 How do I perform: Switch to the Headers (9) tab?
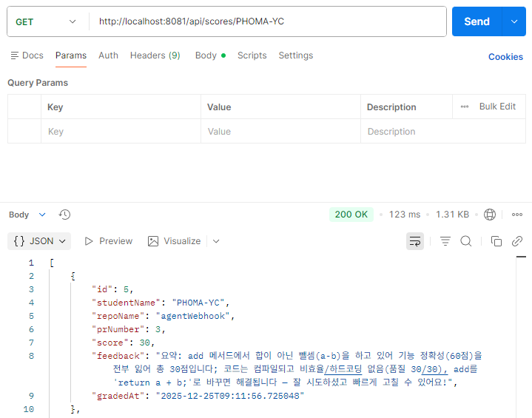click(155, 55)
